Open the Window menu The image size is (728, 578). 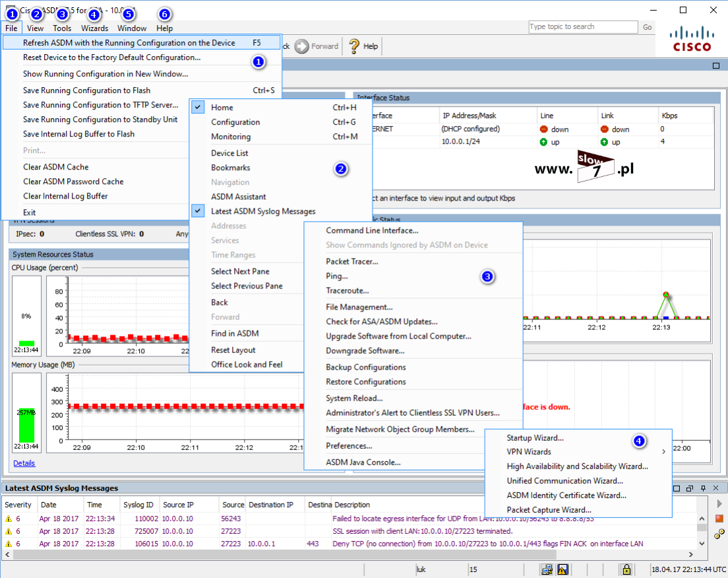tap(132, 28)
